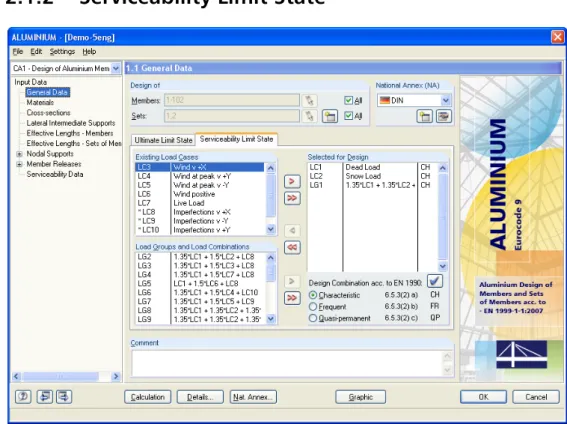Viewport: 567px width, 424px height.
Task: Go to previous module window icon
Action: click(44, 397)
